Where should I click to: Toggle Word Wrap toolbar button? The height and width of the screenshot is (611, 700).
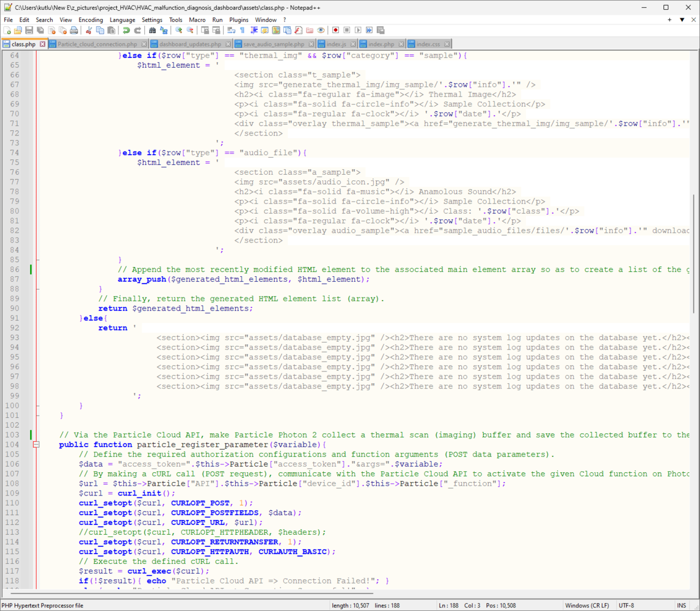click(x=232, y=30)
